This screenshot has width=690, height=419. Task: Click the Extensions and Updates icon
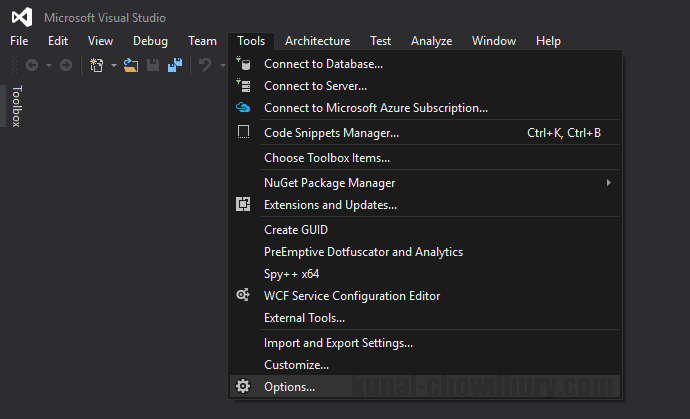point(243,205)
